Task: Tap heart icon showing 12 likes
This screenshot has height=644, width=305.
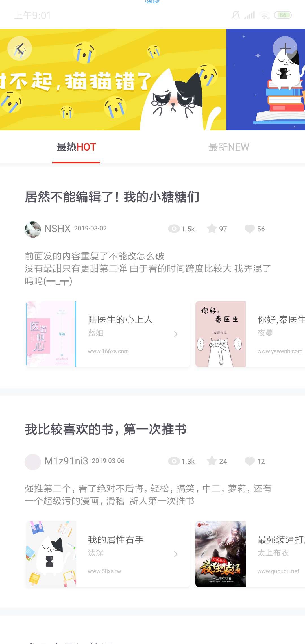Action: pos(250,461)
